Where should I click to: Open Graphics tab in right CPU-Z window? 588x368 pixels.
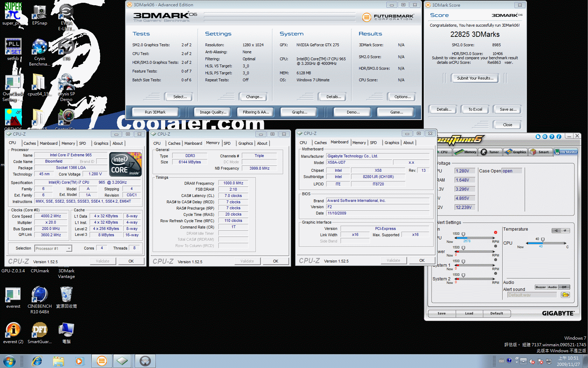pyautogui.click(x=392, y=143)
